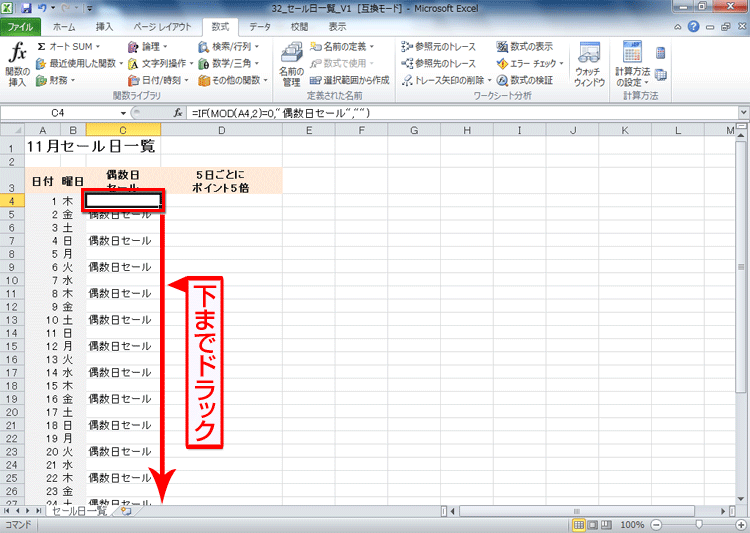Trace dependents (参照先のトレース)
Viewport: 750px width, 533px height.
[x=439, y=63]
